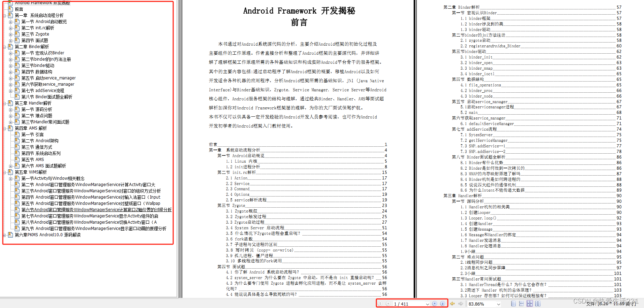Open contents entry 第二章 Binder解析 on right page
Image resolution: width=644 pixels, height=308 pixels.
tap(461, 7)
